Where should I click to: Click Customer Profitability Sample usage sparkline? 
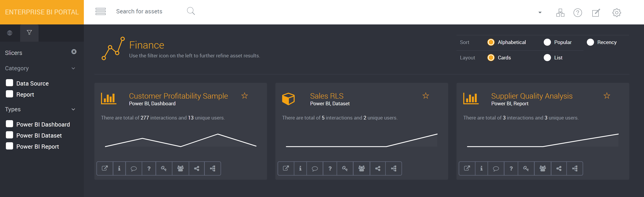pyautogui.click(x=180, y=140)
